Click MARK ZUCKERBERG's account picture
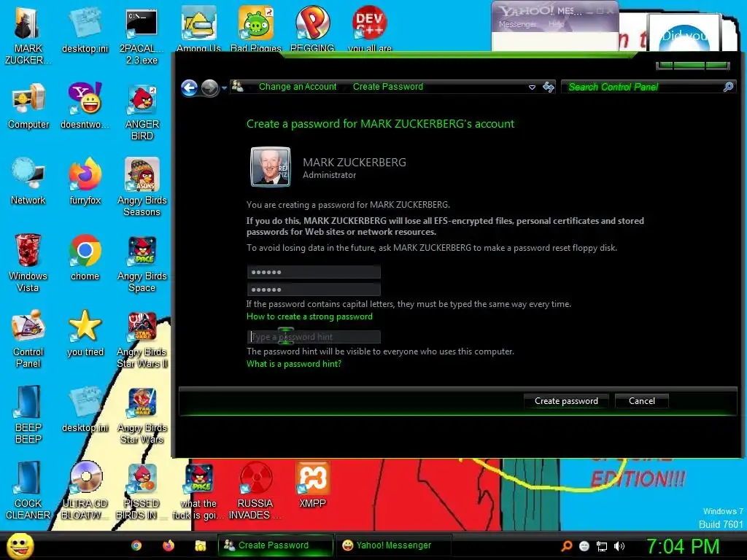Viewport: 747px width, 560px height. pyautogui.click(x=270, y=167)
